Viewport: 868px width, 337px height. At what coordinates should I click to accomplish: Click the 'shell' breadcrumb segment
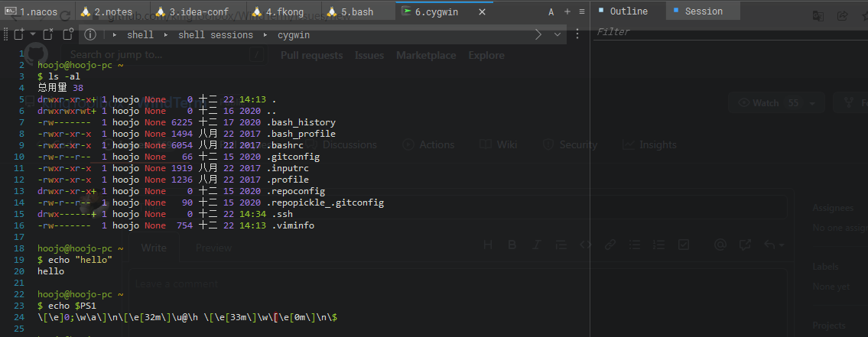pos(141,35)
